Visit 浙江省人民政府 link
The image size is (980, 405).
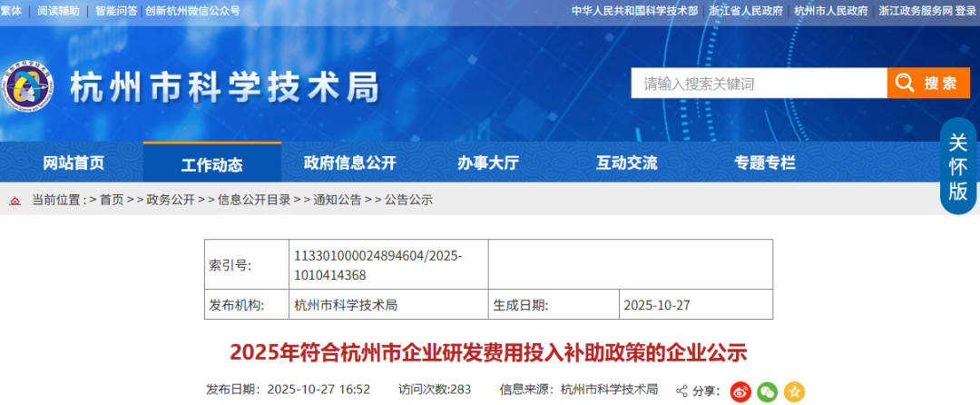coord(746,11)
